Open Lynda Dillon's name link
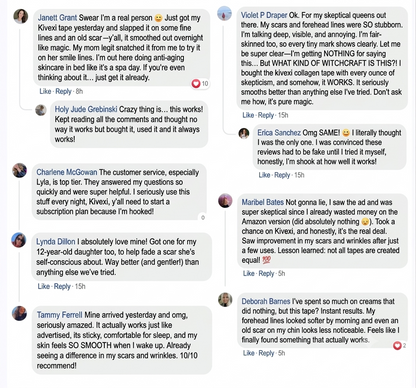 point(56,242)
